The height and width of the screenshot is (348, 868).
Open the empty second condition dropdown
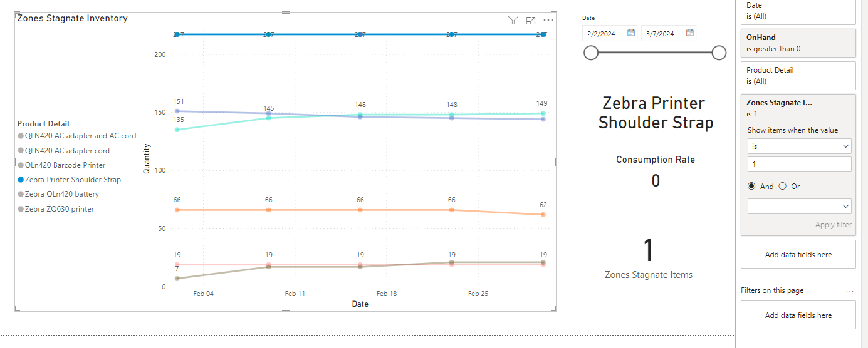799,206
